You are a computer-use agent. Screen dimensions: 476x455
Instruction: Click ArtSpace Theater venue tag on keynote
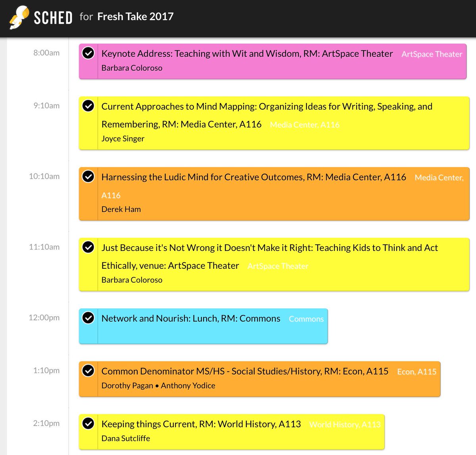point(432,54)
